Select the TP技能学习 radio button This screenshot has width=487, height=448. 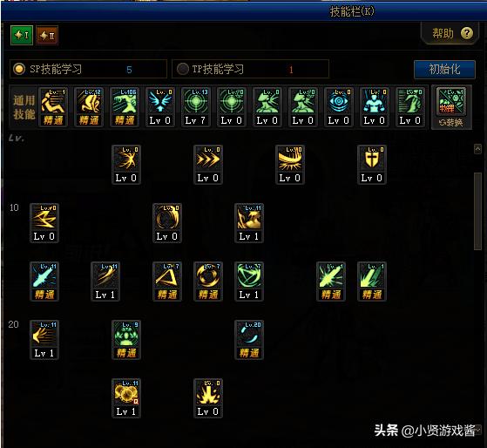click(x=183, y=69)
